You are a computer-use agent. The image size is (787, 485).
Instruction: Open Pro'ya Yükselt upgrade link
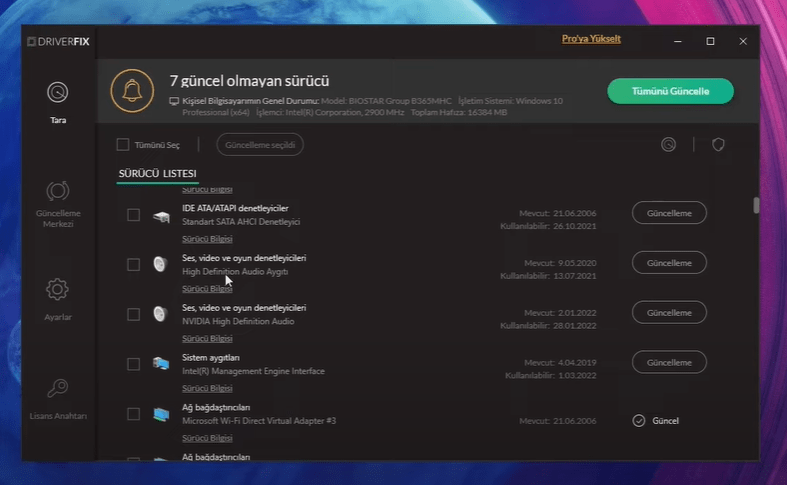click(x=591, y=39)
